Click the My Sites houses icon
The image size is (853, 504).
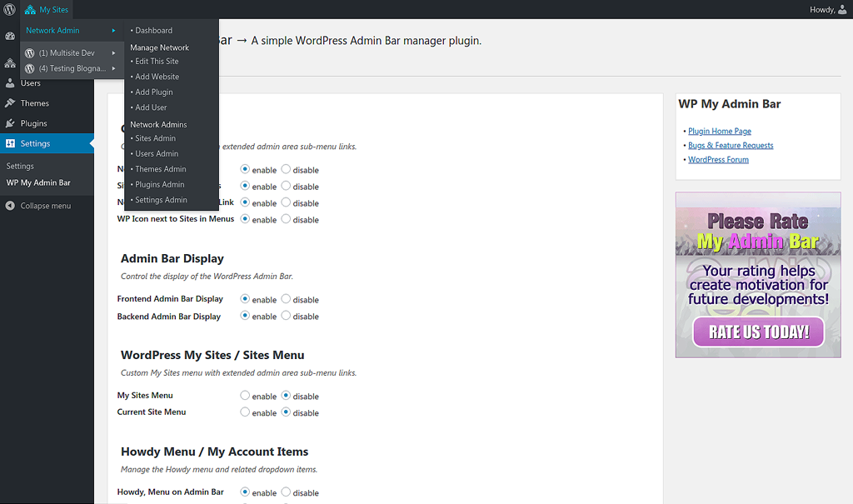click(x=30, y=10)
